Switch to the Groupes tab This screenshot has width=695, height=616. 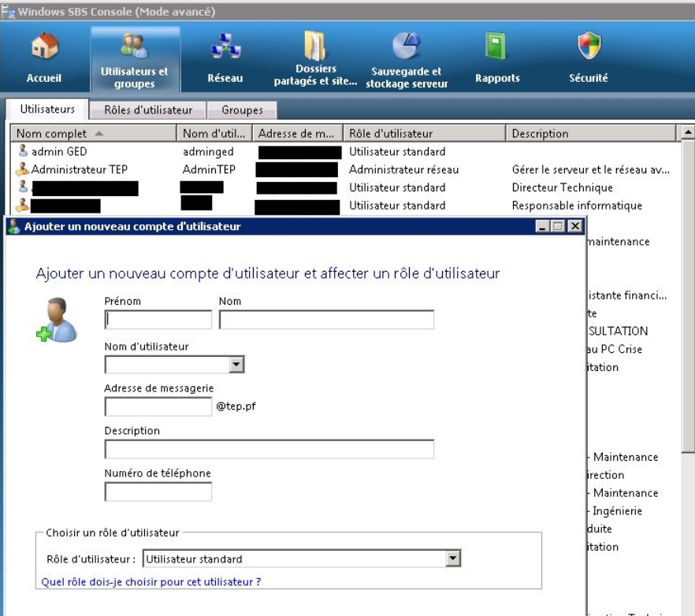click(242, 110)
